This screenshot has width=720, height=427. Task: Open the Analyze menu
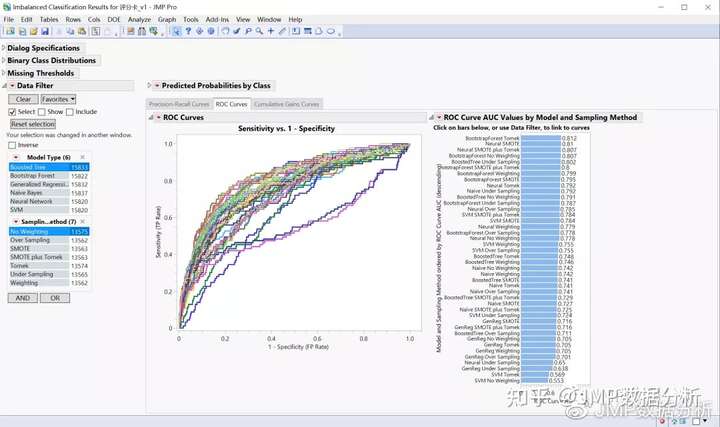tap(139, 19)
